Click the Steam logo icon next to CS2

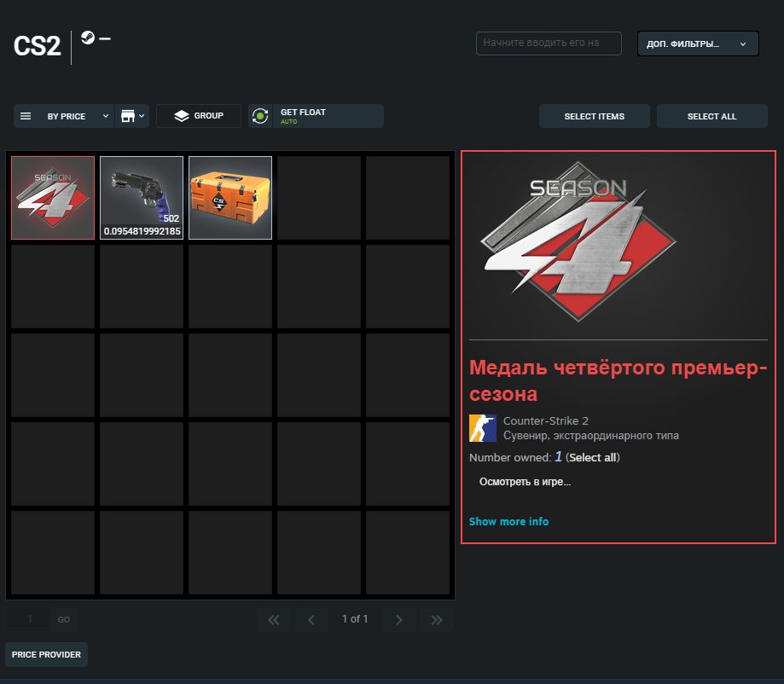[x=88, y=38]
